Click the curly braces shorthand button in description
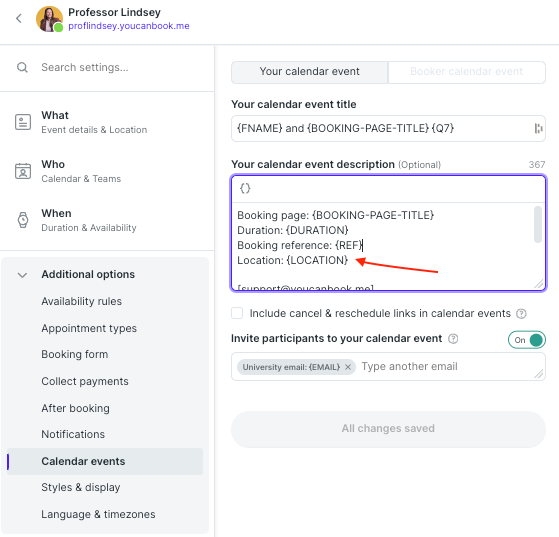 (x=245, y=188)
